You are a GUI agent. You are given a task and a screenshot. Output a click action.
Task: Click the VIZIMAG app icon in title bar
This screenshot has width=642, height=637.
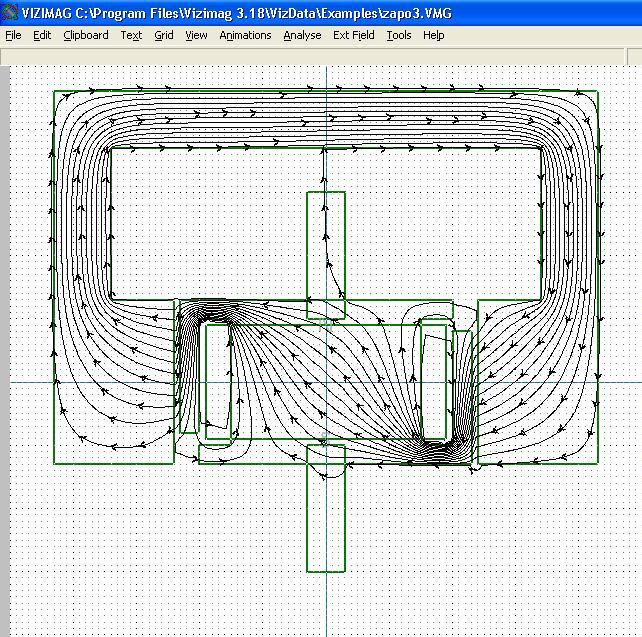coord(9,13)
